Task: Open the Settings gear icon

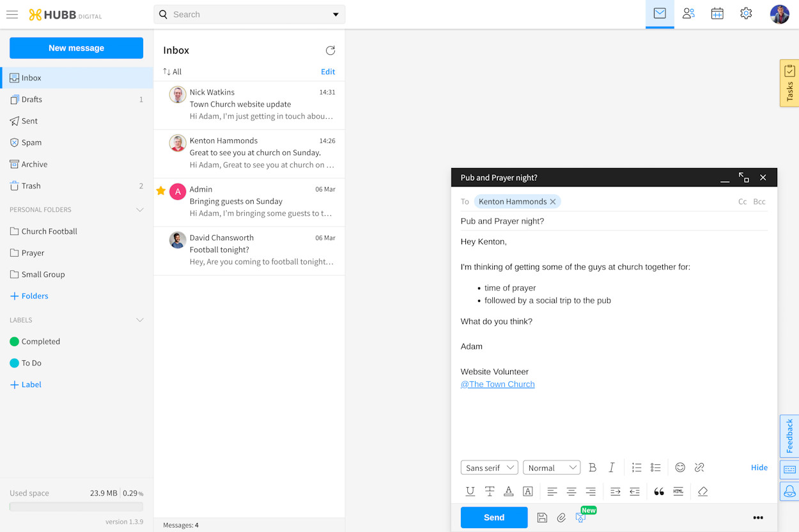Action: coord(745,13)
